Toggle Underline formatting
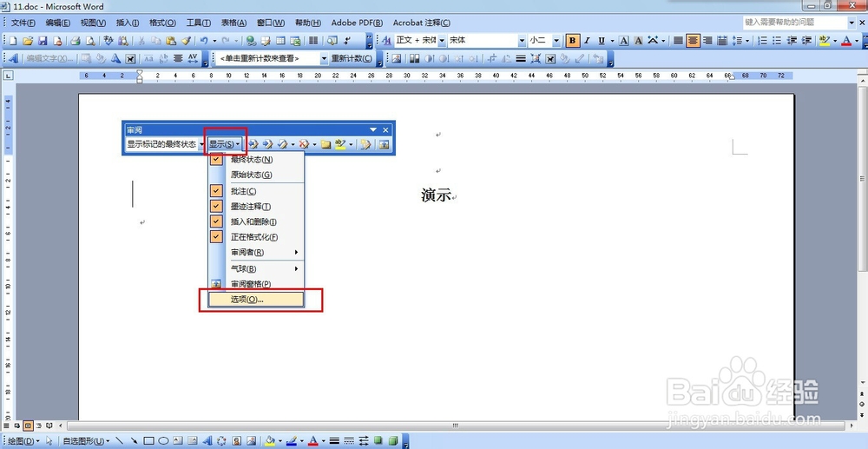This screenshot has width=868, height=449. coord(602,41)
